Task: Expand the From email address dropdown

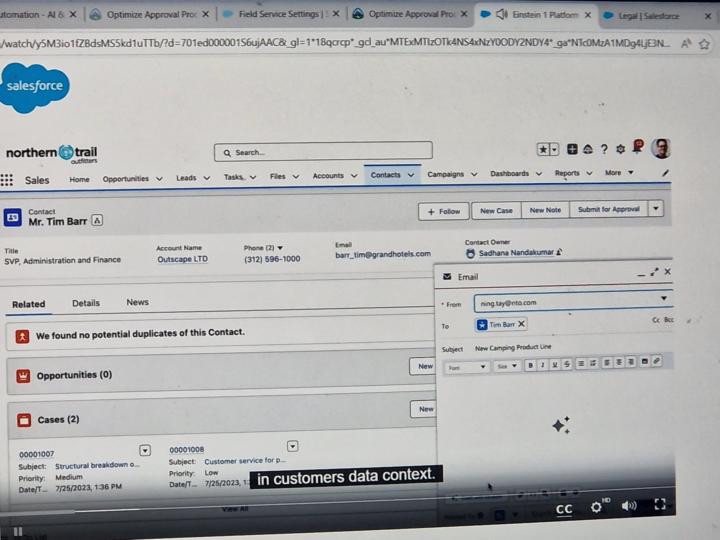Action: click(664, 298)
